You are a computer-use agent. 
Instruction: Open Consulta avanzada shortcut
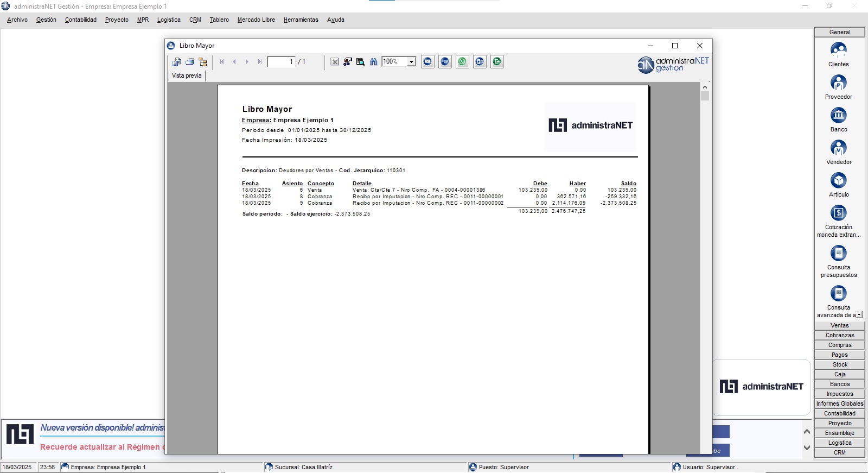click(839, 301)
